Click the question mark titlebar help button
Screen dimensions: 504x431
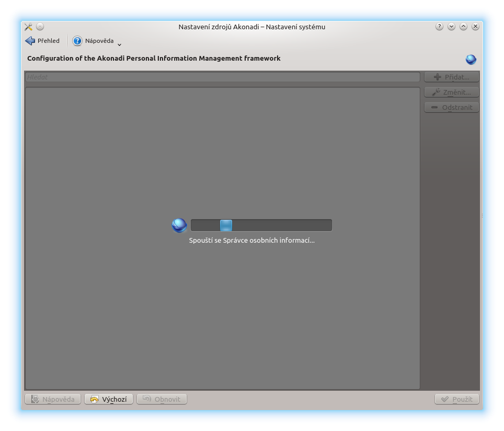(439, 26)
